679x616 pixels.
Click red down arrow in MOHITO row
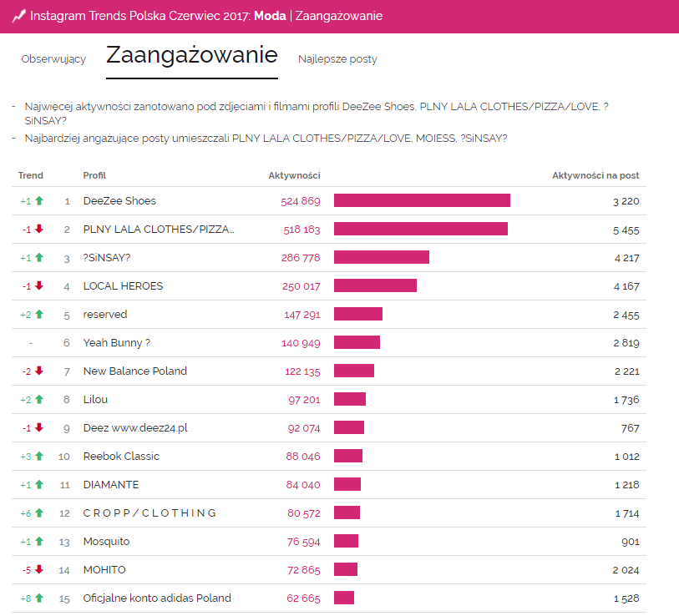pyautogui.click(x=38, y=570)
